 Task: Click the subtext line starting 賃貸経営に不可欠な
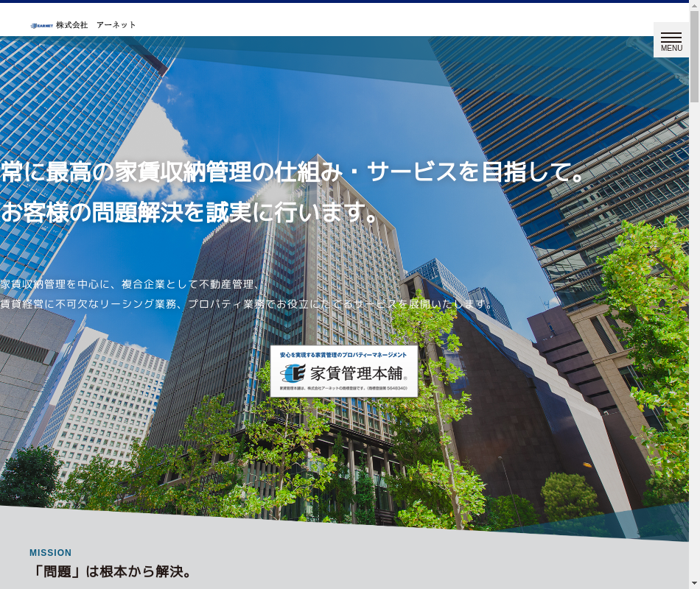click(247, 304)
